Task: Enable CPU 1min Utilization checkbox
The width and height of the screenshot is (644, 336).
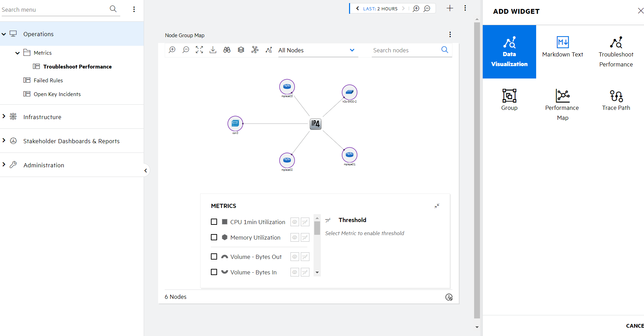Action: pyautogui.click(x=214, y=222)
